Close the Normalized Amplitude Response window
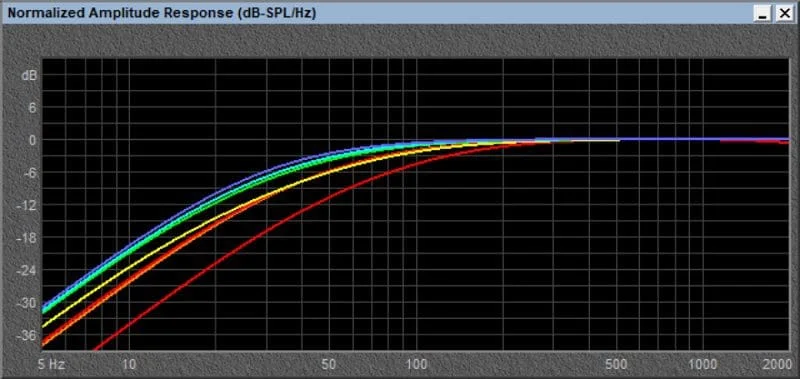Image resolution: width=800 pixels, height=379 pixels. pyautogui.click(x=784, y=14)
